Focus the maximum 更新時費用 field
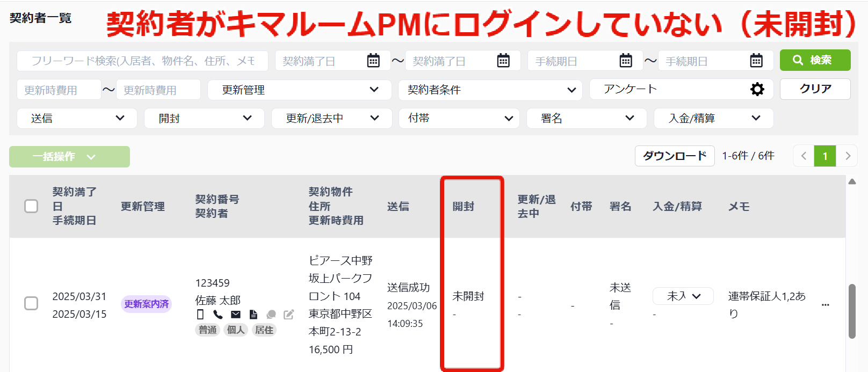868x372 pixels. coord(158,90)
